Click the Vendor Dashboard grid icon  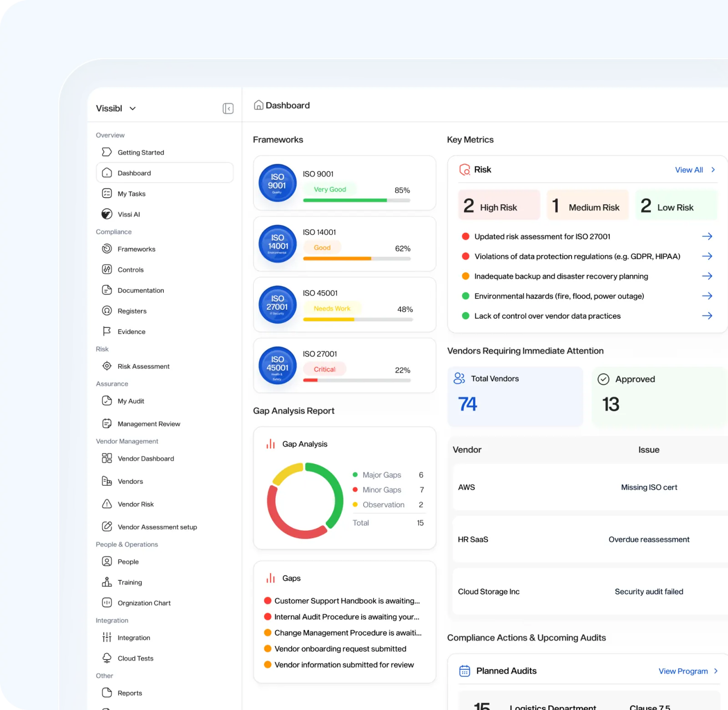107,458
